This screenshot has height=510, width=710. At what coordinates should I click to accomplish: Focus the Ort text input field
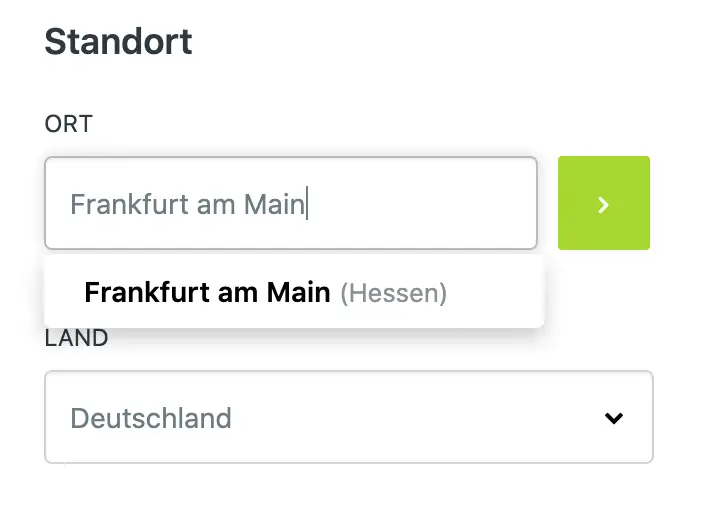(290, 203)
